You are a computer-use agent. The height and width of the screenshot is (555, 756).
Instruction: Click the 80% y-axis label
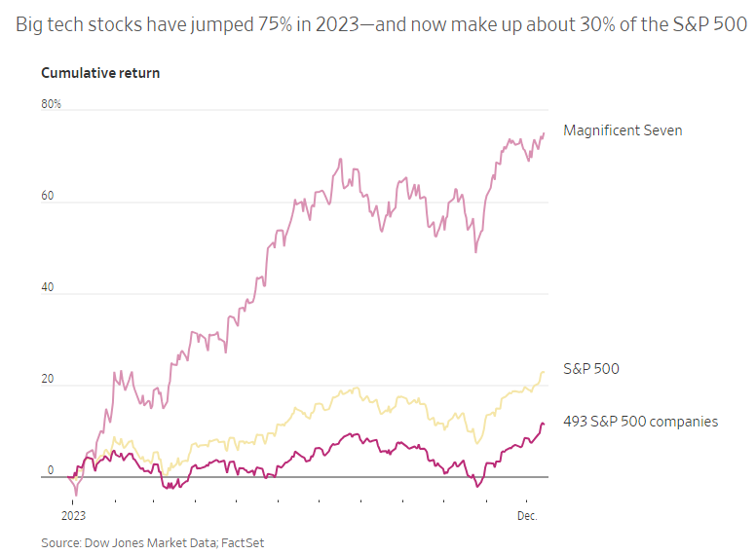tap(51, 104)
